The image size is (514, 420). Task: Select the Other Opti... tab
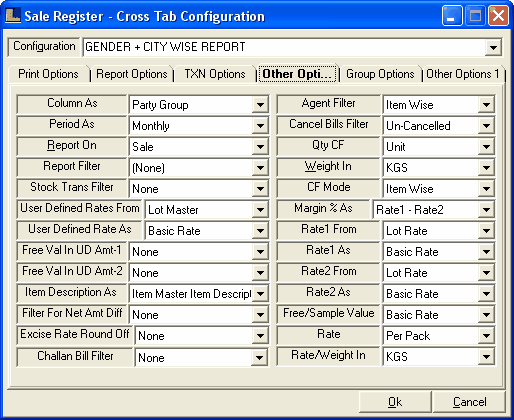pyautogui.click(x=298, y=74)
